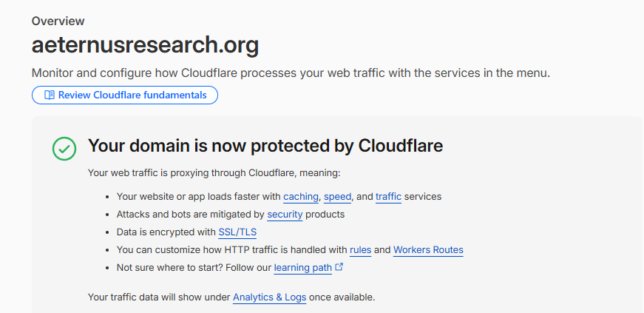Click the 'Your domain is now protected' heading

point(265,146)
